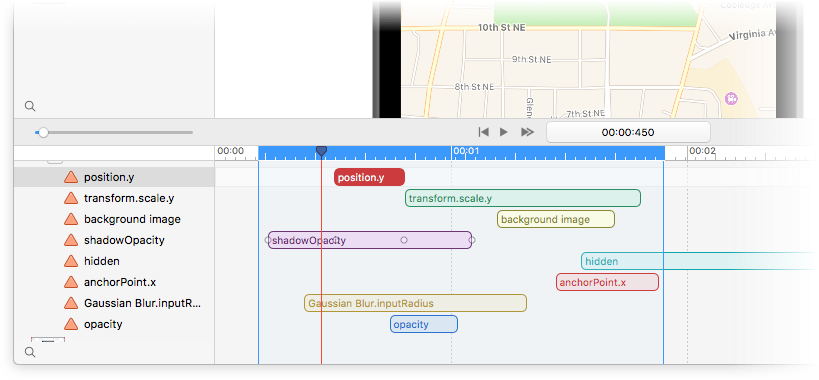Click the hidden row triangle icon
The width and height of the screenshot is (819, 380).
click(71, 261)
